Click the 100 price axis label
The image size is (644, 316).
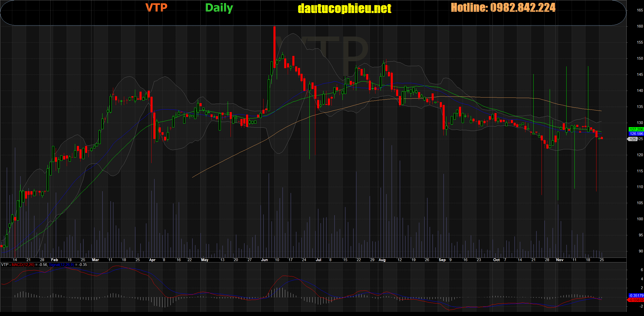click(x=640, y=219)
